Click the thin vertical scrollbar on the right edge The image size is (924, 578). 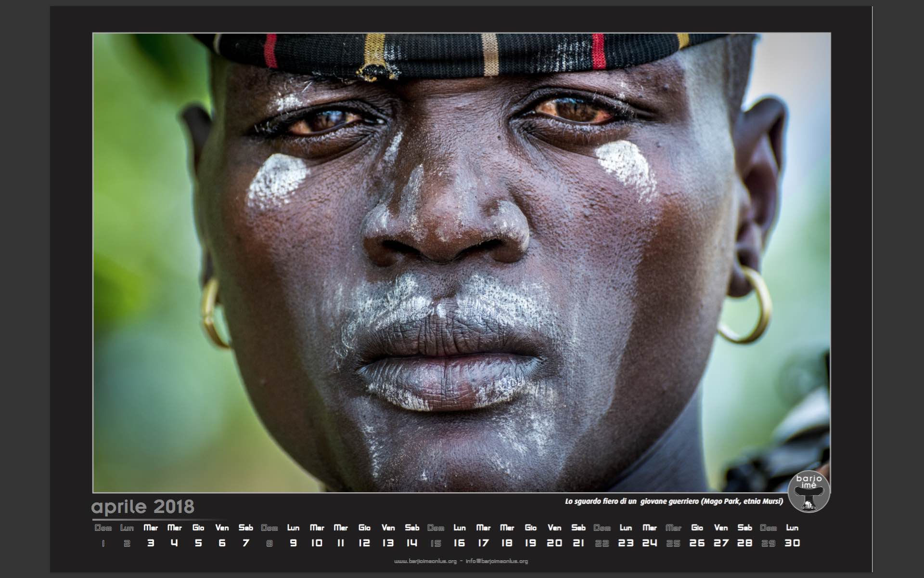click(x=872, y=289)
